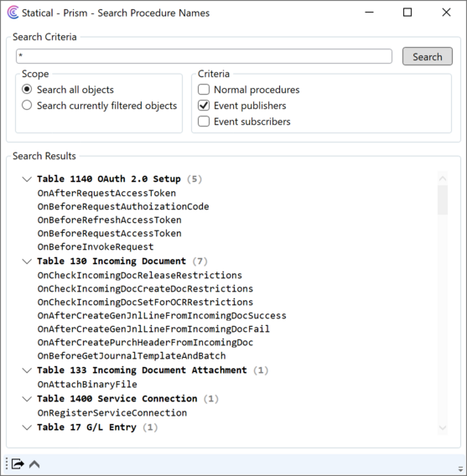Select OnBeforeRefreshAccessToken procedure
Image resolution: width=467 pixels, height=476 pixels.
[x=109, y=220]
